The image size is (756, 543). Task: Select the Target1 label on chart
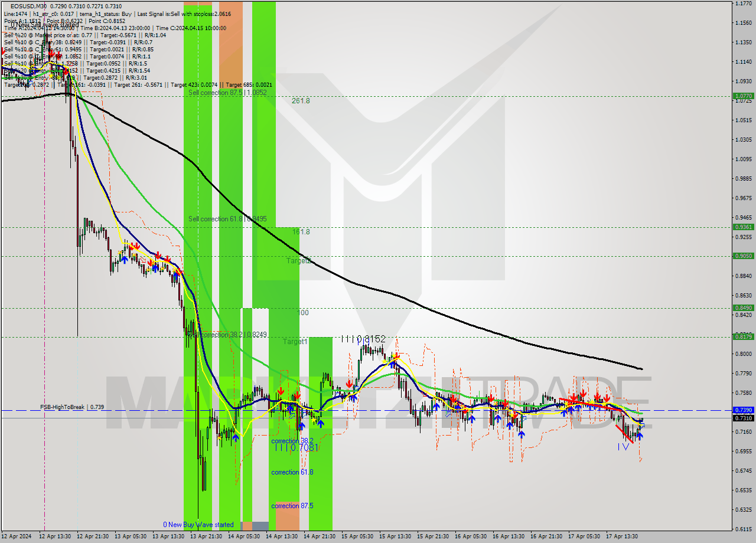tap(295, 342)
